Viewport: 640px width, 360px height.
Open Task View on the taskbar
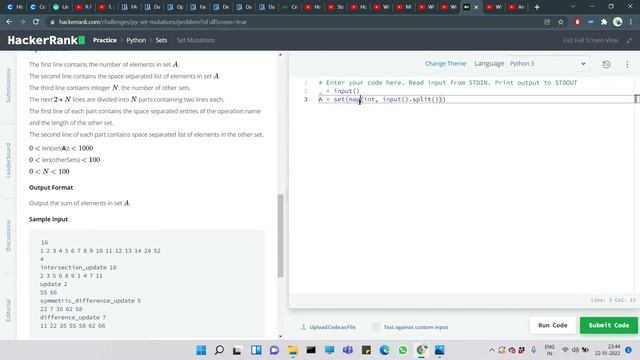tap(237, 350)
